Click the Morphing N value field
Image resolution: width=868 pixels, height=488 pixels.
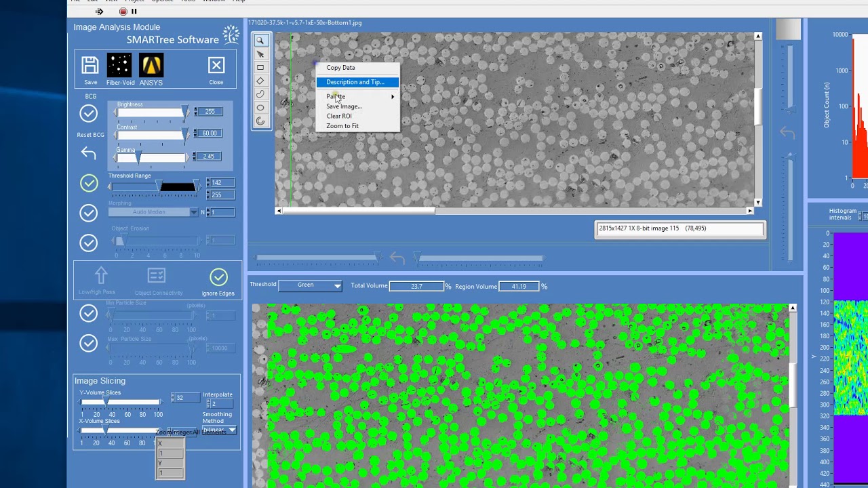pos(222,212)
